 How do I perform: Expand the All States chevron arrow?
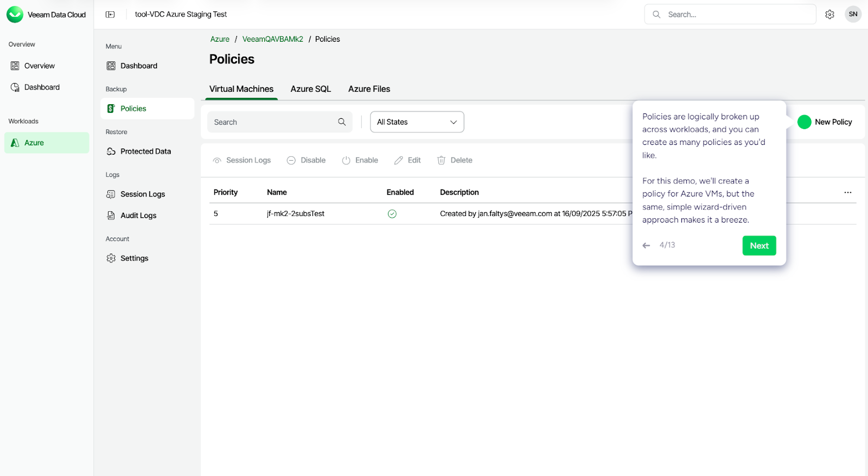(454, 122)
